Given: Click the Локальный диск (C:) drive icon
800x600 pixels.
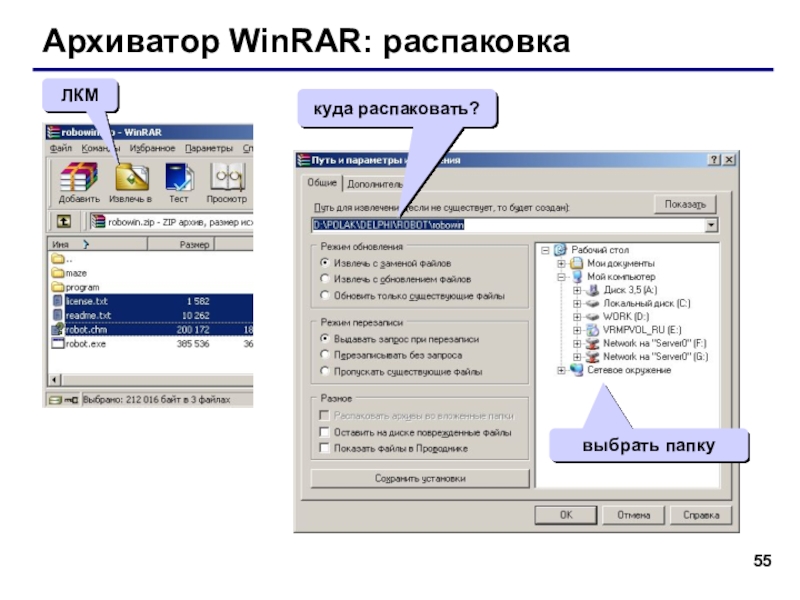Looking at the screenshot, I should (x=592, y=303).
